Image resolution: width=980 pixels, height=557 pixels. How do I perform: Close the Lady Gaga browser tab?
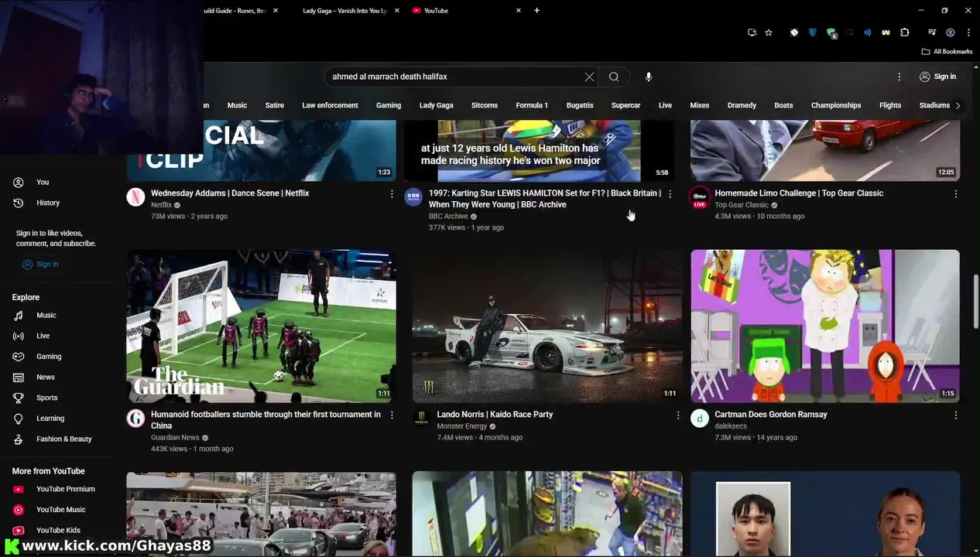point(397,10)
